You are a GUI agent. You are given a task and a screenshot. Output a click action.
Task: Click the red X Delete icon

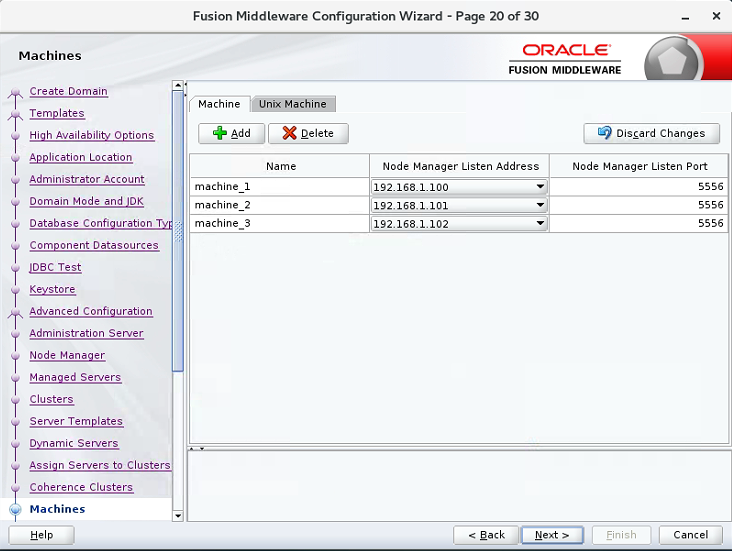click(289, 133)
